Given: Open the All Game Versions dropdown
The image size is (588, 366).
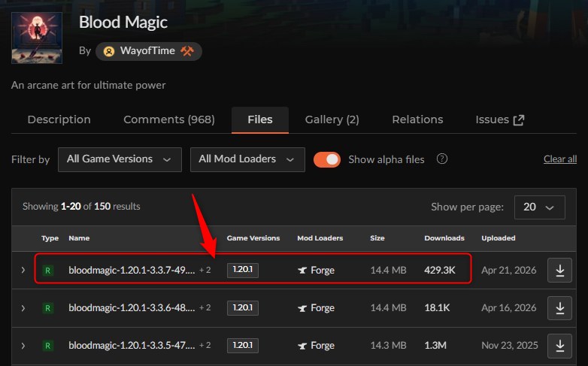Looking at the screenshot, I should tap(120, 159).
